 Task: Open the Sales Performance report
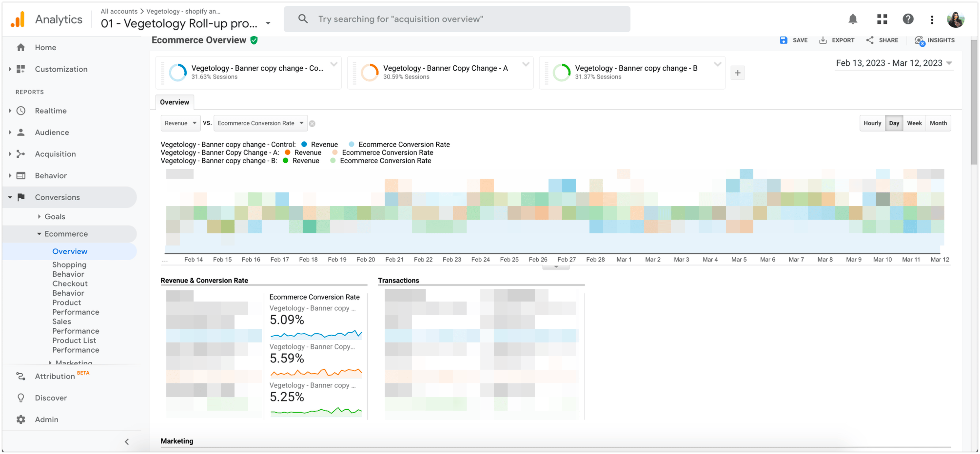76,326
